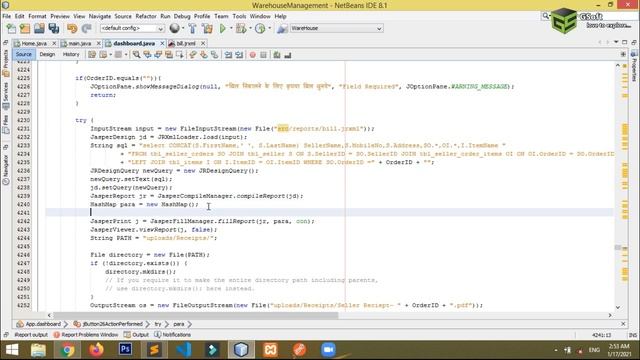Open the iReport output tab
This screenshot has width=640, height=360.
[31, 335]
